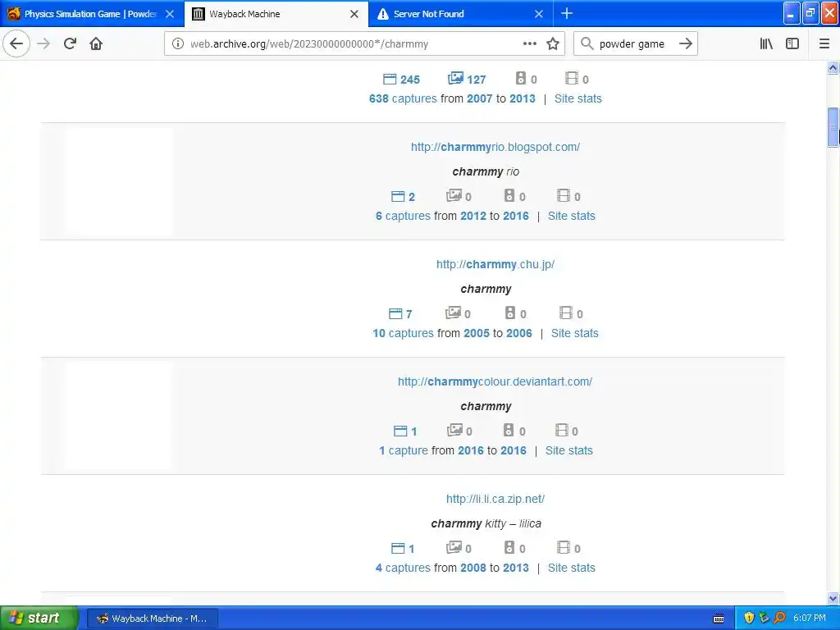
Task: Close the Wayback Machine tab
Action: (x=354, y=14)
